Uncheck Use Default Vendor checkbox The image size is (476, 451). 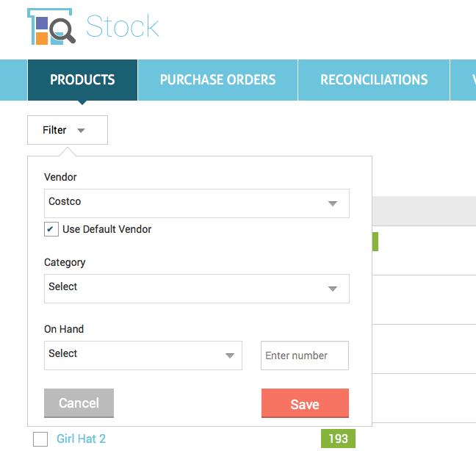[x=51, y=229]
